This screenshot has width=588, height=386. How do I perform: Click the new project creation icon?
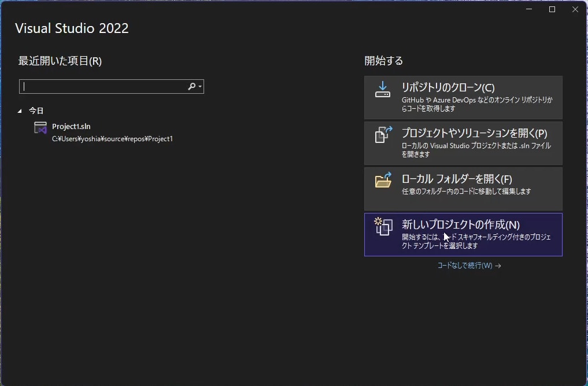point(383,226)
